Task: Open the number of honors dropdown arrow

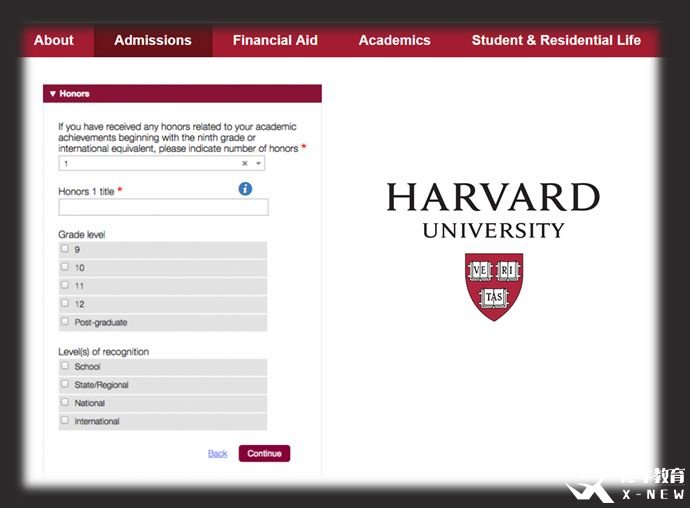Action: pyautogui.click(x=259, y=163)
